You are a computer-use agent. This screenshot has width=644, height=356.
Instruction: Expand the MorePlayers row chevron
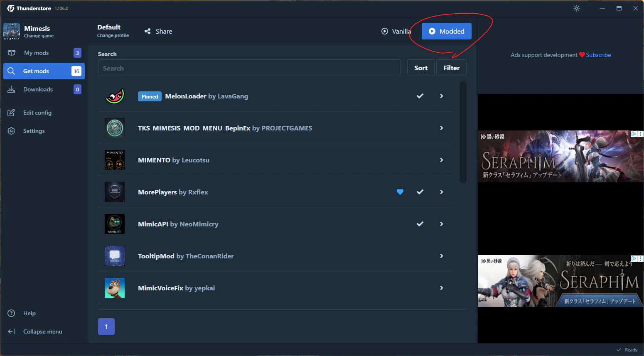tap(442, 192)
